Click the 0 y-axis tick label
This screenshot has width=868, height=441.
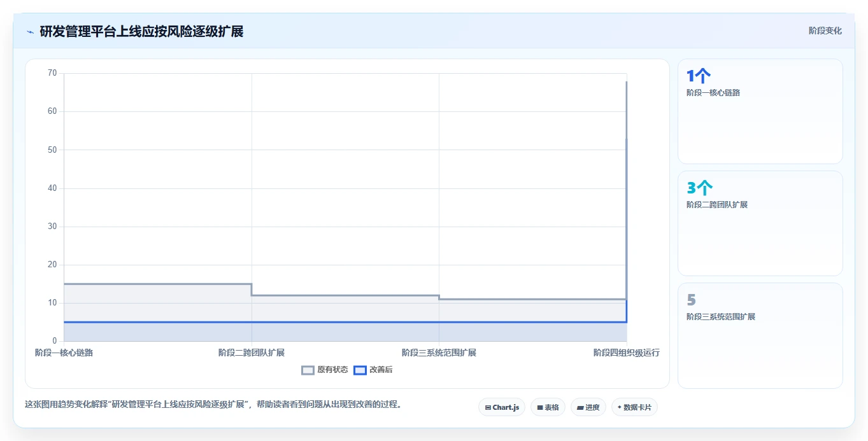pyautogui.click(x=55, y=341)
